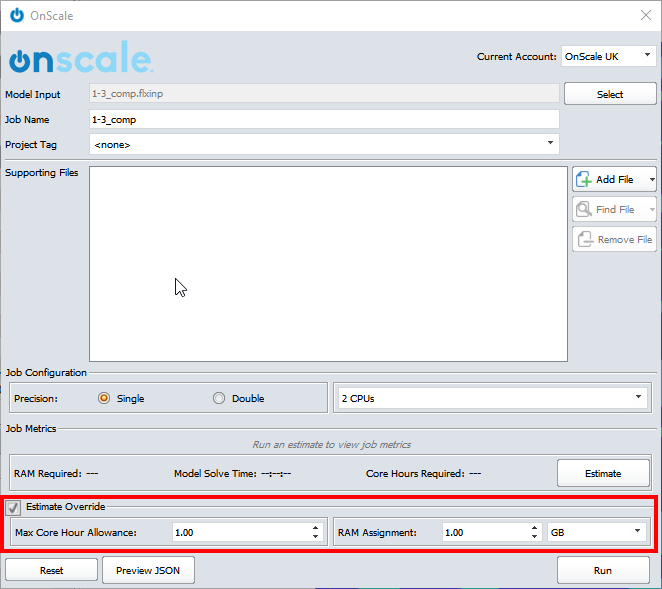The height and width of the screenshot is (589, 662).
Task: Decrease Max Core Hour Allowance with down arrow
Action: click(x=315, y=537)
